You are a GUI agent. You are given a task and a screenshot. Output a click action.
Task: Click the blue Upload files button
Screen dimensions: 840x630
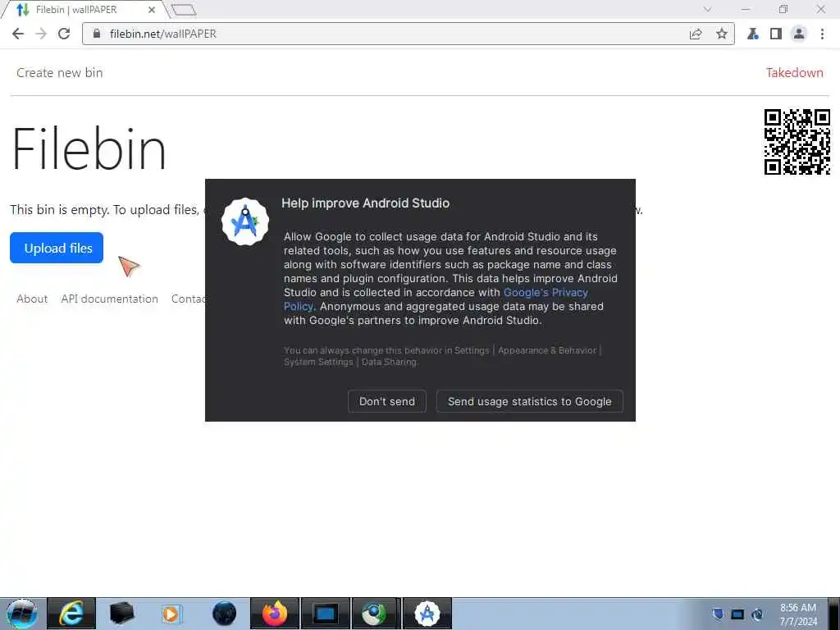click(57, 248)
